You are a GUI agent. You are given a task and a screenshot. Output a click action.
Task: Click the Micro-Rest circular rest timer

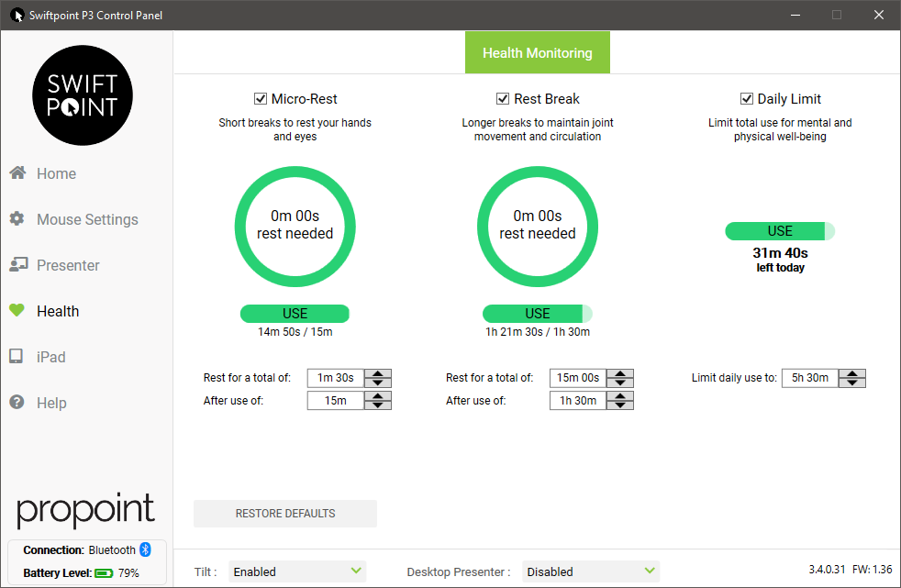(x=295, y=227)
